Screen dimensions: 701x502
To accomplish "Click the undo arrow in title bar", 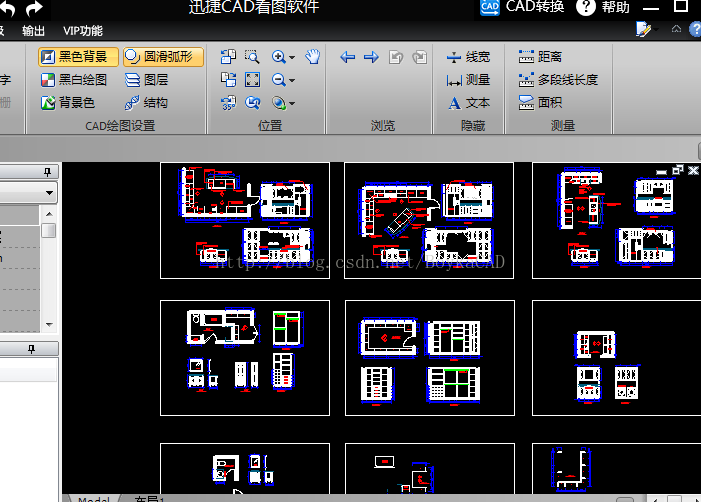I will pyautogui.click(x=7, y=8).
